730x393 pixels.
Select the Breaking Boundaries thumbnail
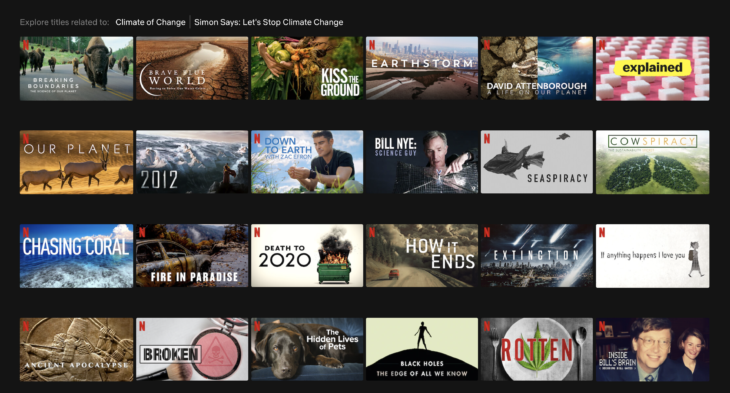(76, 69)
